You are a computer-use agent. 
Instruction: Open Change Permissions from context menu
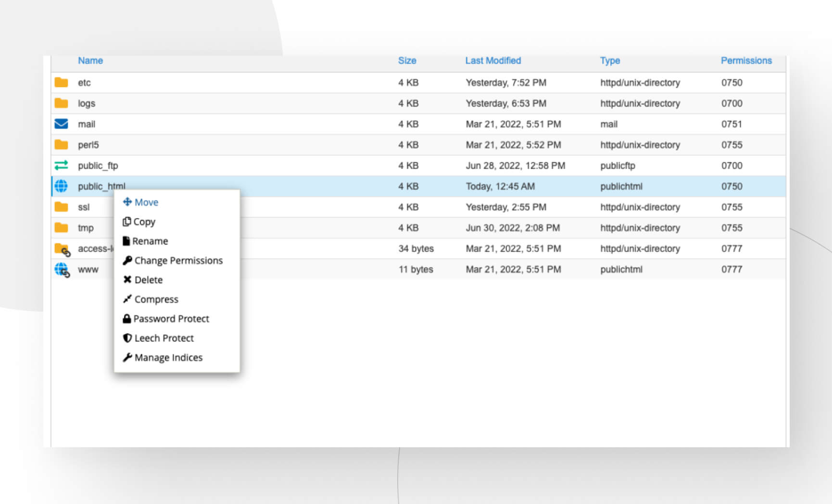[x=178, y=261]
